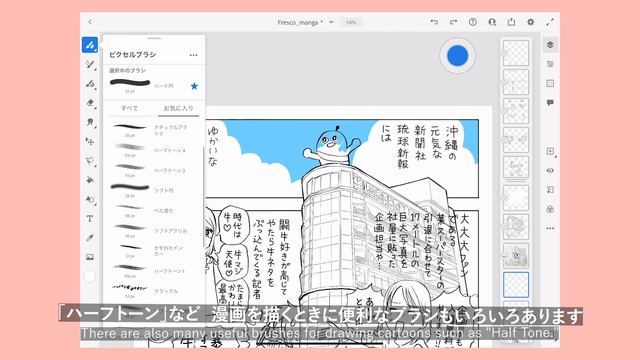Open the Share export icon

511,22
